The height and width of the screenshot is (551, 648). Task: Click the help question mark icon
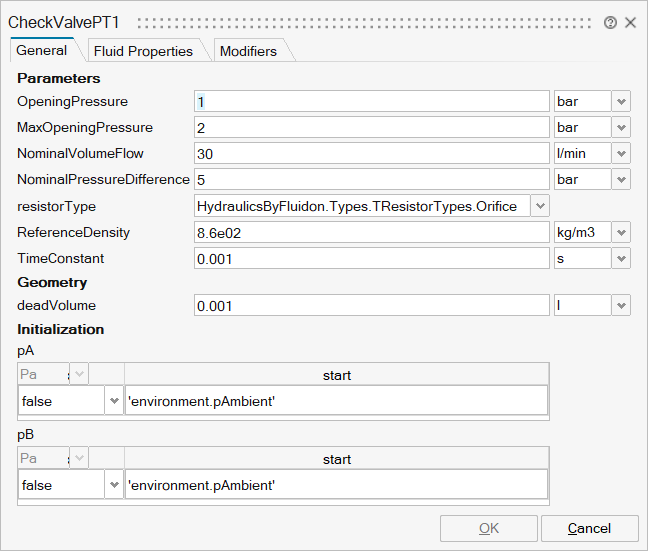(610, 22)
